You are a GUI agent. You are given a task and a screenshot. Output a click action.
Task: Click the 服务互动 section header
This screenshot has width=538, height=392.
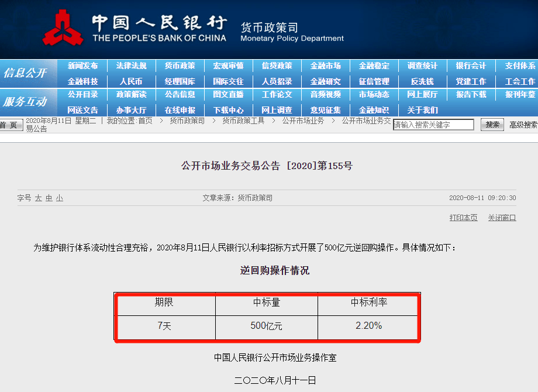point(25,102)
